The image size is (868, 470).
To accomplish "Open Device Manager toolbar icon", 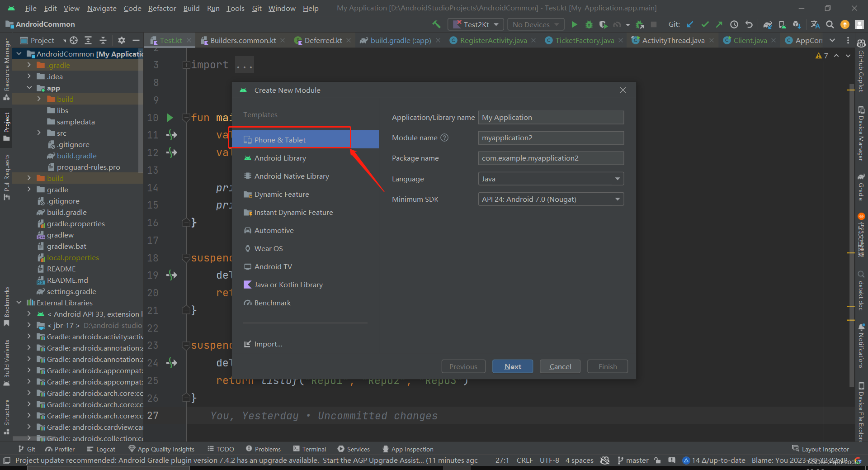I will pyautogui.click(x=782, y=24).
